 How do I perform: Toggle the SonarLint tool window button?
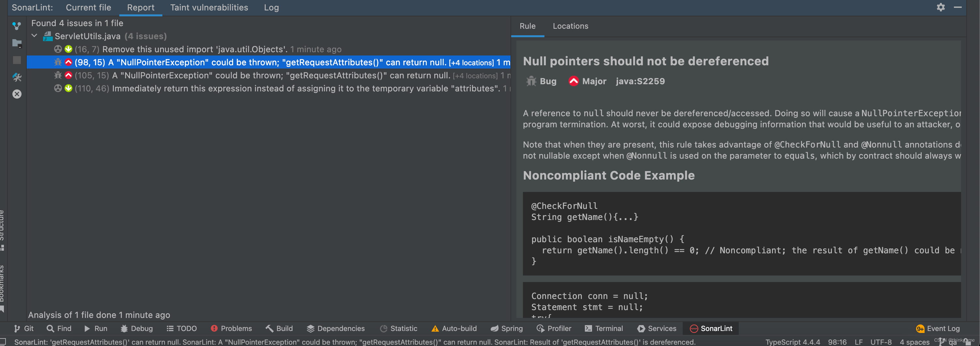(x=711, y=328)
